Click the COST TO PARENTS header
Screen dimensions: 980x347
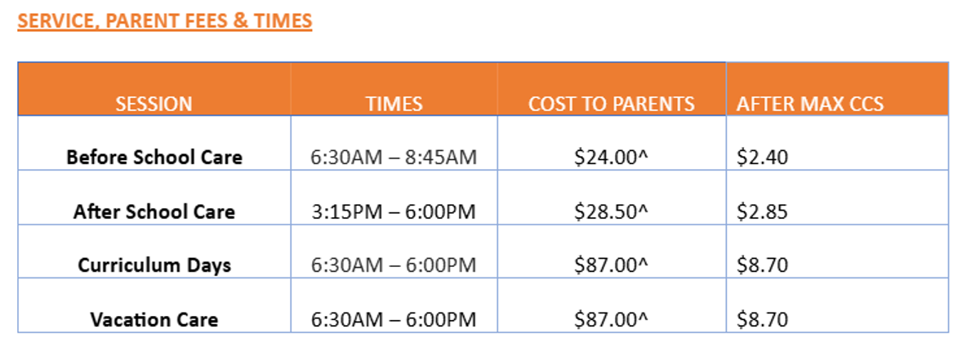coord(611,104)
